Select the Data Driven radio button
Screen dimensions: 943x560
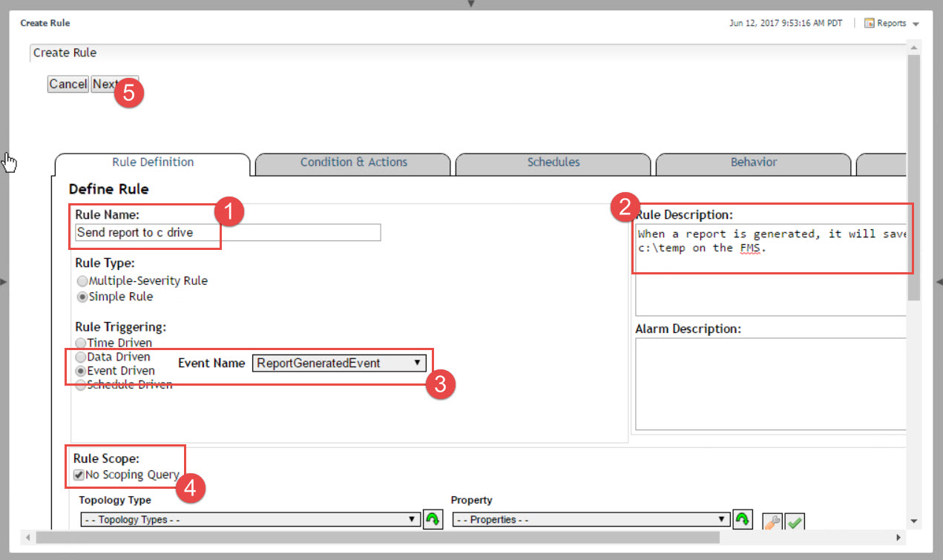pyautogui.click(x=81, y=357)
